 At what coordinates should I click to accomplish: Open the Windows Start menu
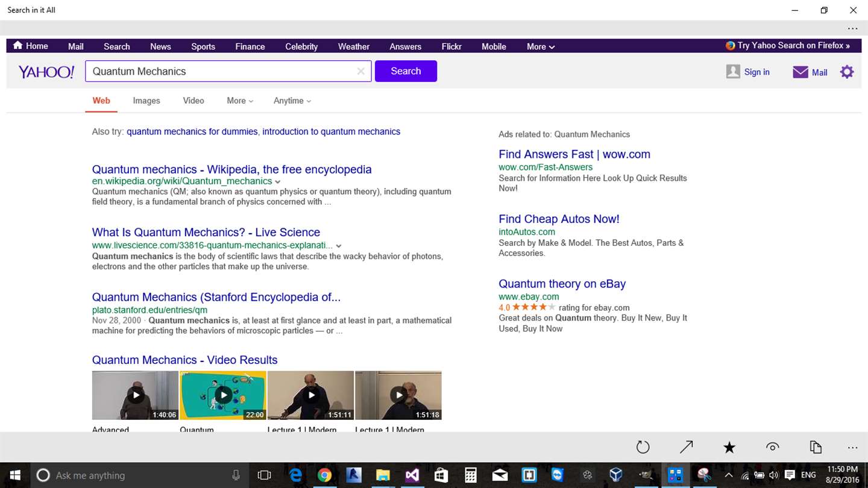pyautogui.click(x=14, y=475)
